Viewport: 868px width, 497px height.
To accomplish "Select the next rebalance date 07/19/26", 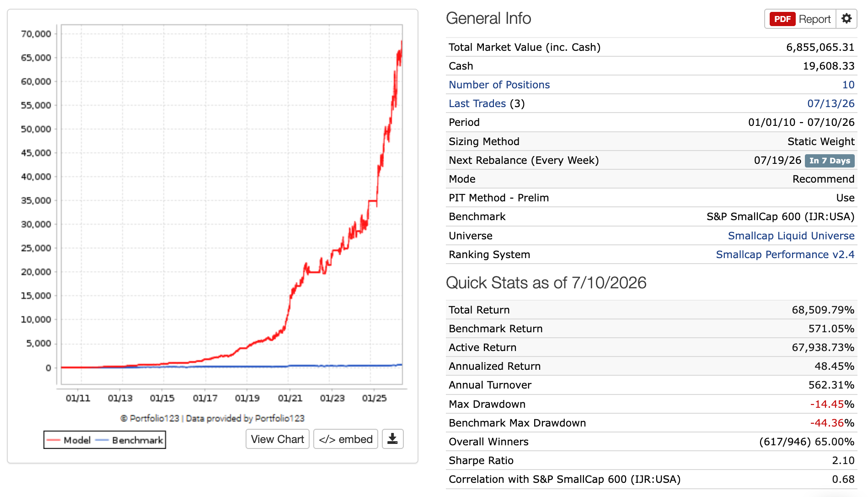I will coord(777,160).
